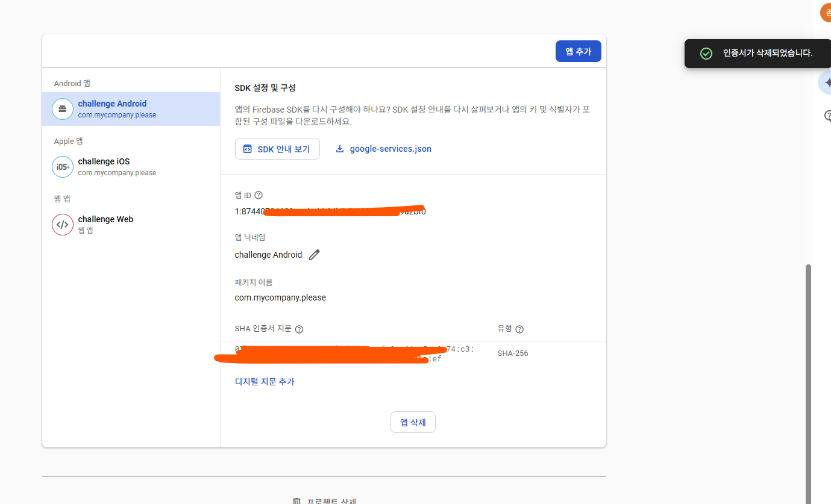Screen dimensions: 831x504
Task: Click the web code brackets icon
Action: point(63,225)
